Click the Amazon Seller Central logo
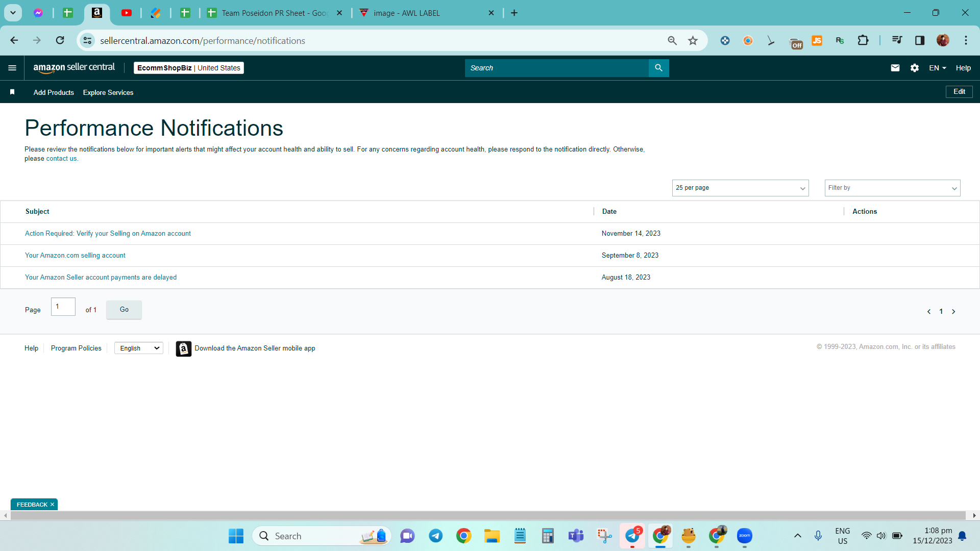 click(74, 68)
